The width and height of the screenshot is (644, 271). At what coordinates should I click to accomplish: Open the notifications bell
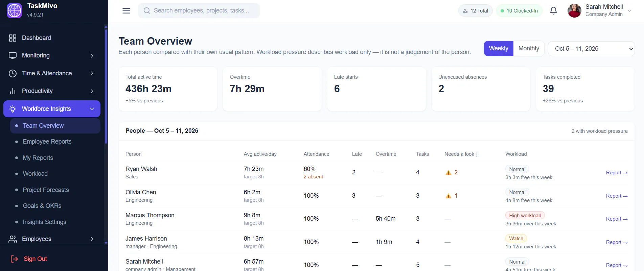point(553,11)
